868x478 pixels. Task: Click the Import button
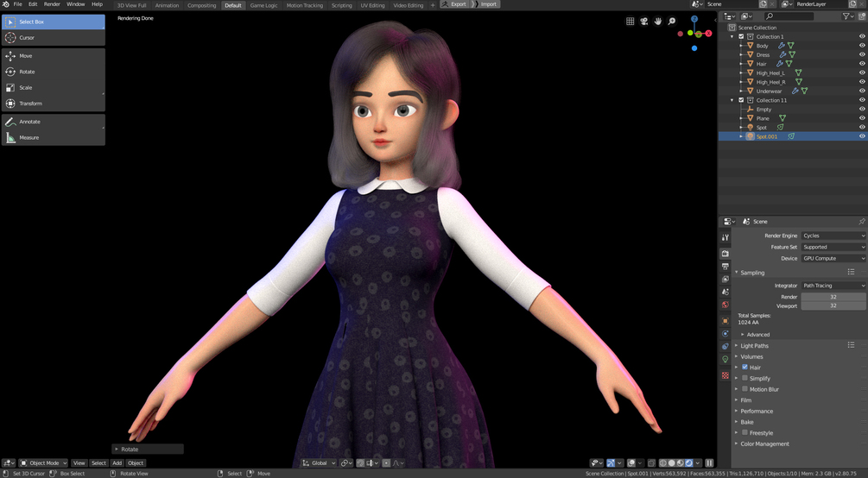tap(485, 4)
